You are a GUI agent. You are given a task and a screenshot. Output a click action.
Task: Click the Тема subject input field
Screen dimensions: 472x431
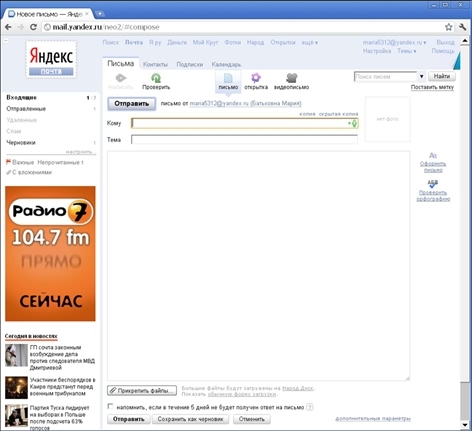tap(244, 139)
